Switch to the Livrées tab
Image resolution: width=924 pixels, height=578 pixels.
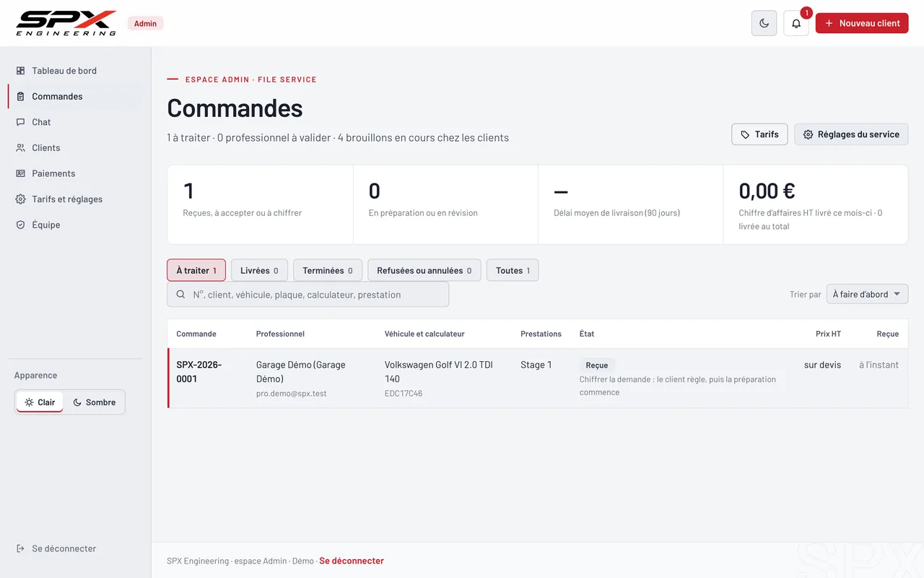[259, 270]
